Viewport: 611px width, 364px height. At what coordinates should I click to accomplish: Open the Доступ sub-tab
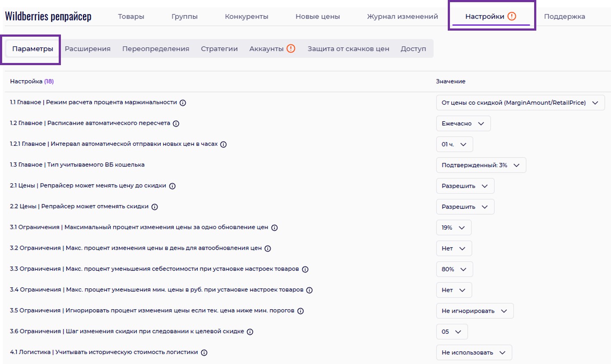point(413,49)
